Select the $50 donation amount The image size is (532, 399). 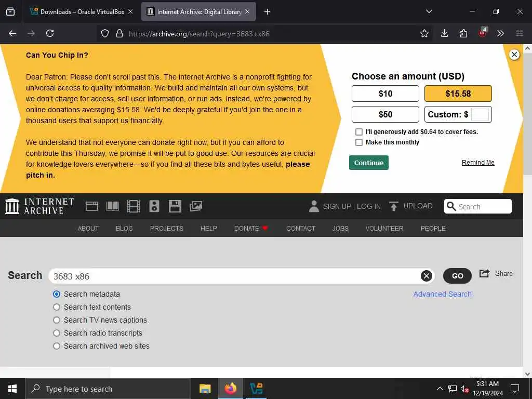click(385, 114)
